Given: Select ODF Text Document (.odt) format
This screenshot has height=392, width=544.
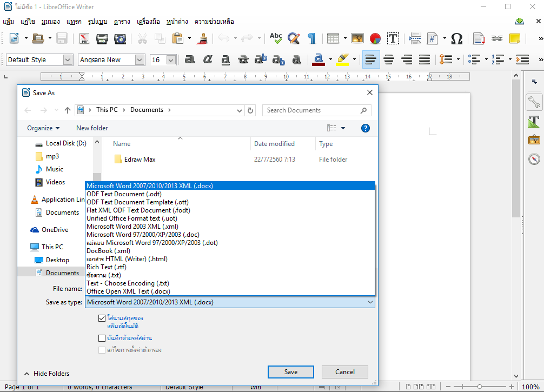Looking at the screenshot, I should coord(230,194).
